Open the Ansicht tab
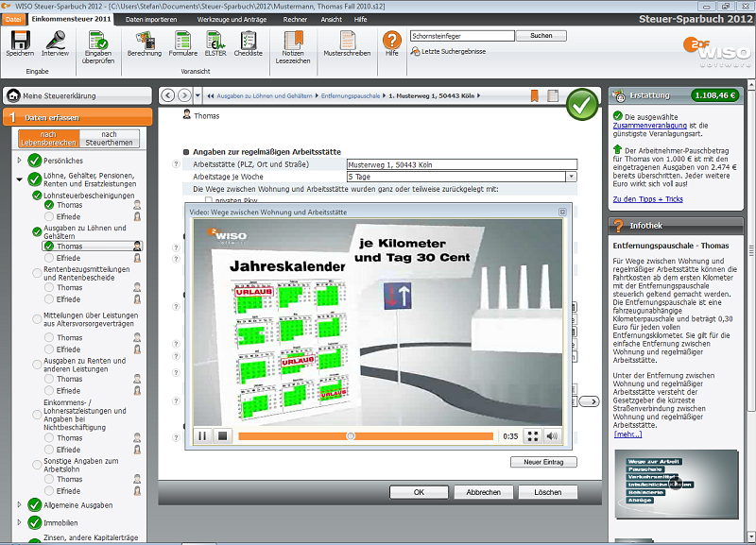This screenshot has width=756, height=545. coord(332,19)
